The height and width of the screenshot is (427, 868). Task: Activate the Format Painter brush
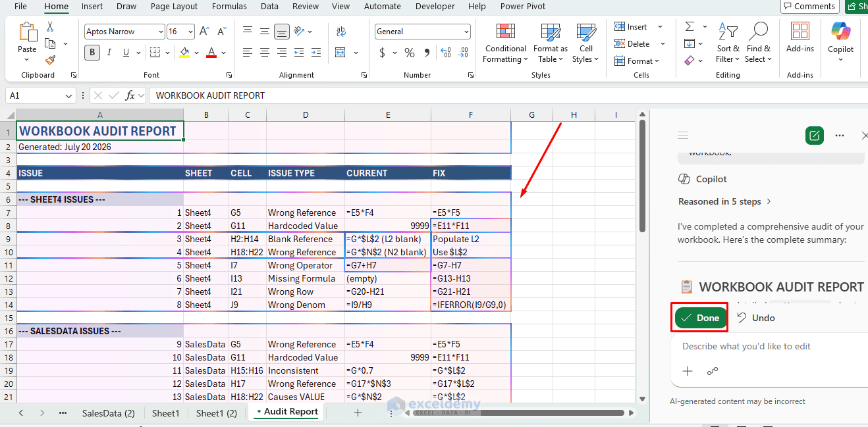tap(50, 60)
